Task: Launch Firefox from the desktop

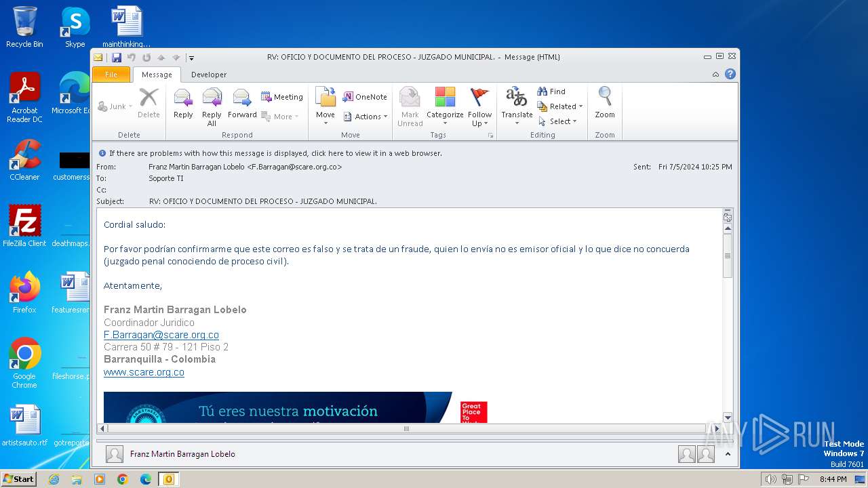Action: tap(24, 293)
